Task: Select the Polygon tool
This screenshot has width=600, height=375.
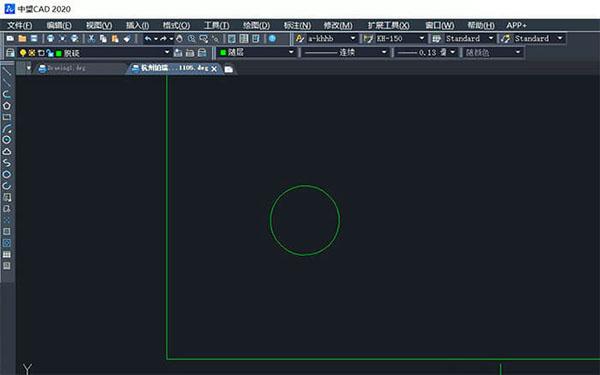Action: [x=7, y=106]
